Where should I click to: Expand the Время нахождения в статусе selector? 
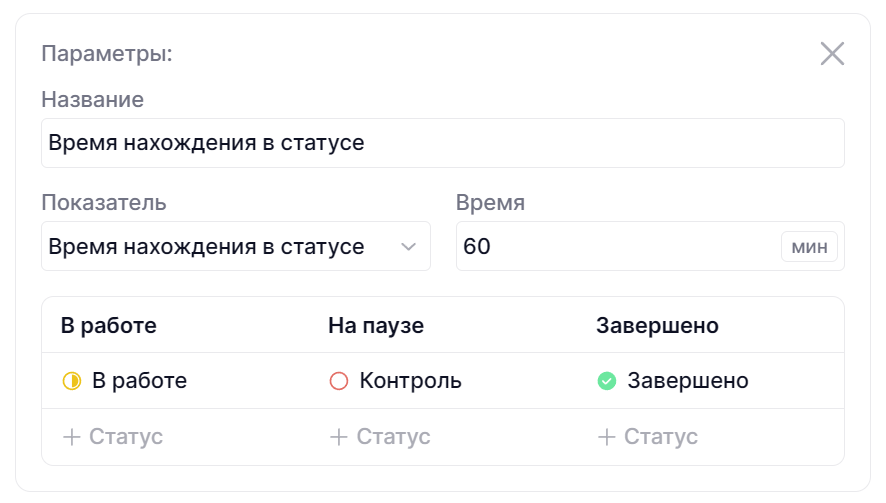tap(220, 247)
